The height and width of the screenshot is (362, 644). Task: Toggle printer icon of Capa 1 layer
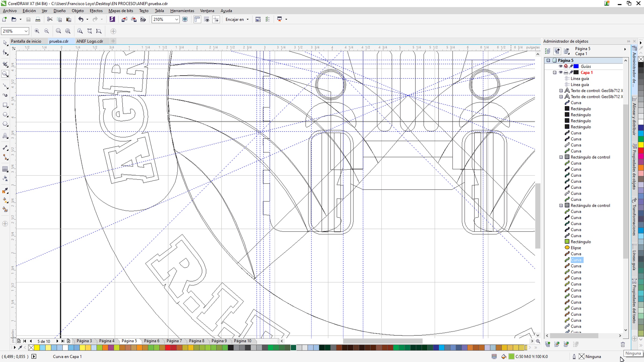point(566,73)
